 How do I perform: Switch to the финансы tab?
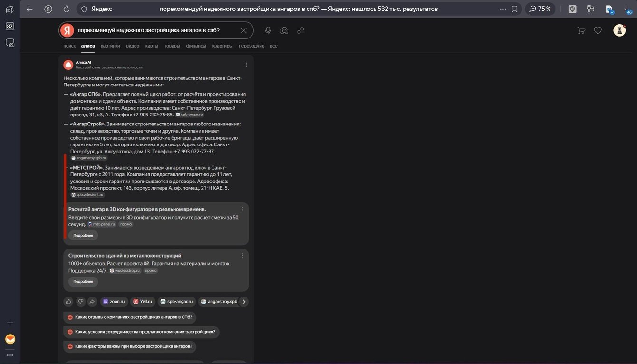(x=196, y=46)
